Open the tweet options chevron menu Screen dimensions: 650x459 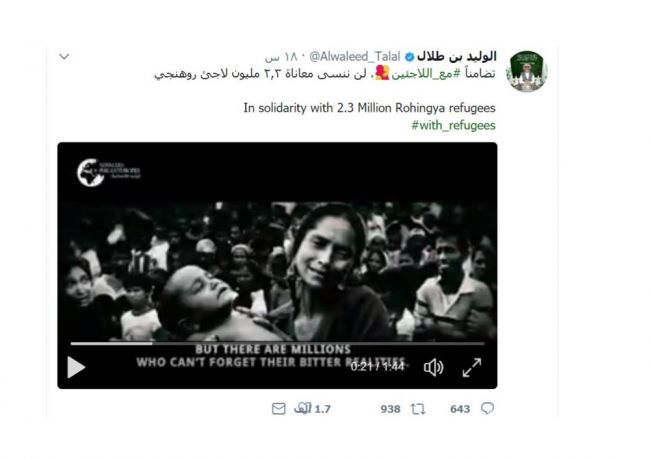coord(64,56)
